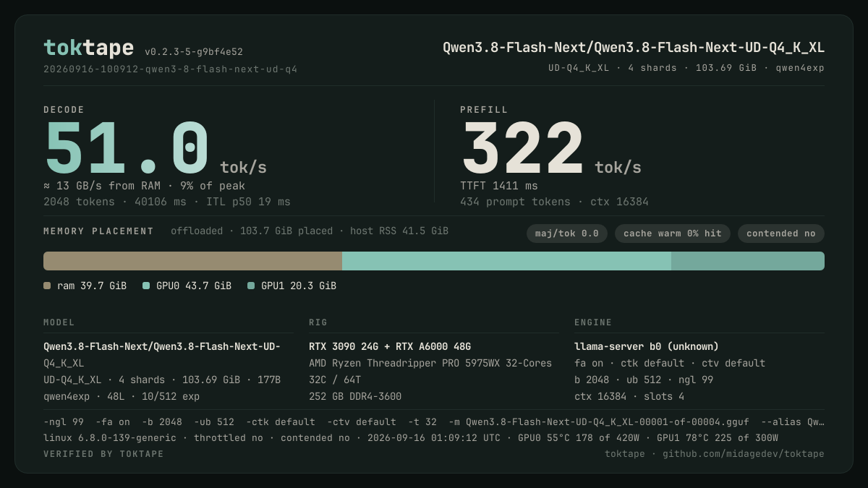Screen dimensions: 868x488
Task: Select '2048 tokens · 40106 ms' line
Action: point(166,202)
